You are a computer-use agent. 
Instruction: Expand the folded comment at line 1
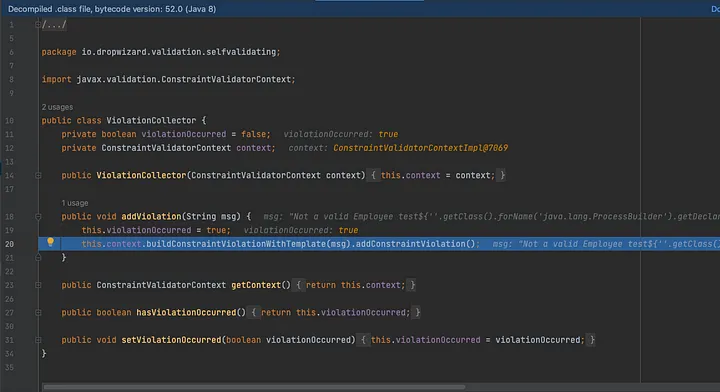coord(38,24)
